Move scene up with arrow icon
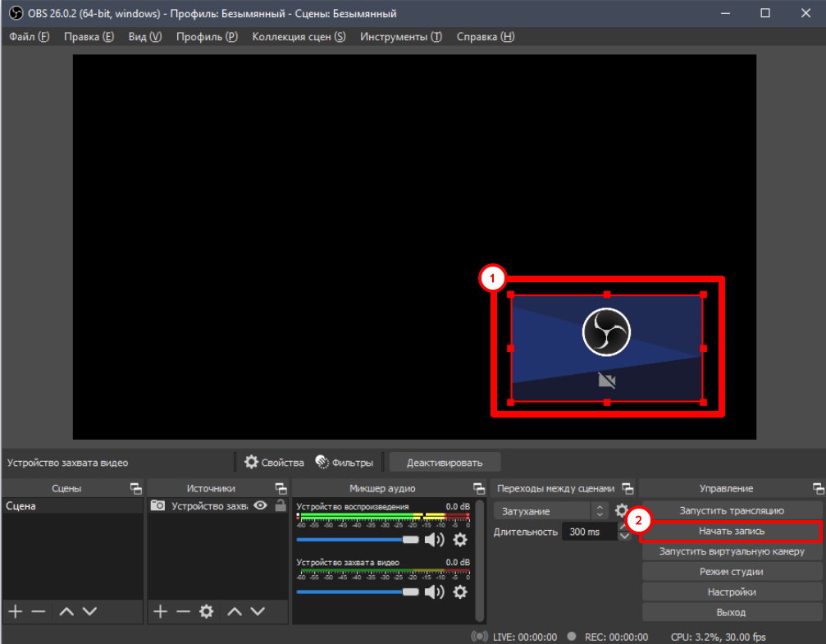Screen dimensions: 826x644 coord(66,611)
